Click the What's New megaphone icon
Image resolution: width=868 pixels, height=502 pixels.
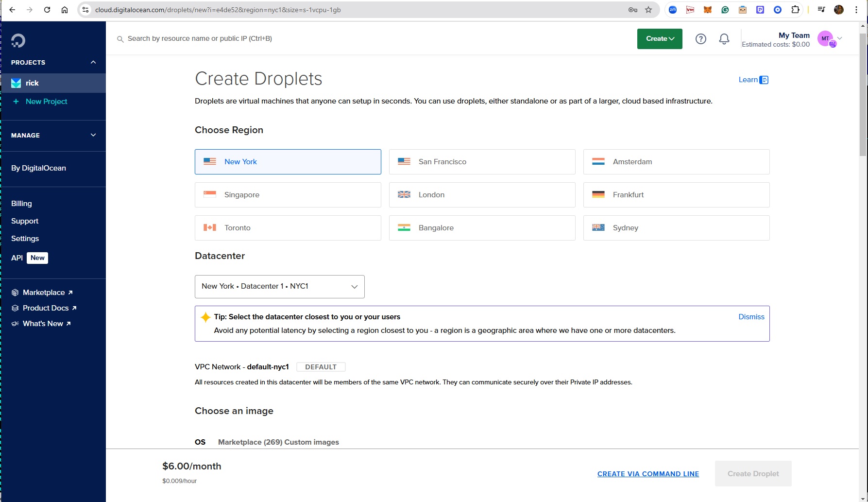pos(15,324)
